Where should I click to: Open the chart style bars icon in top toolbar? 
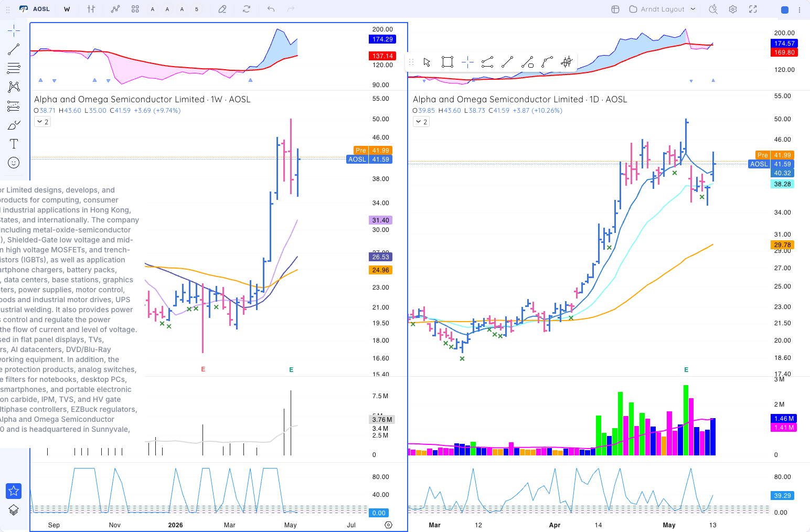coord(91,9)
